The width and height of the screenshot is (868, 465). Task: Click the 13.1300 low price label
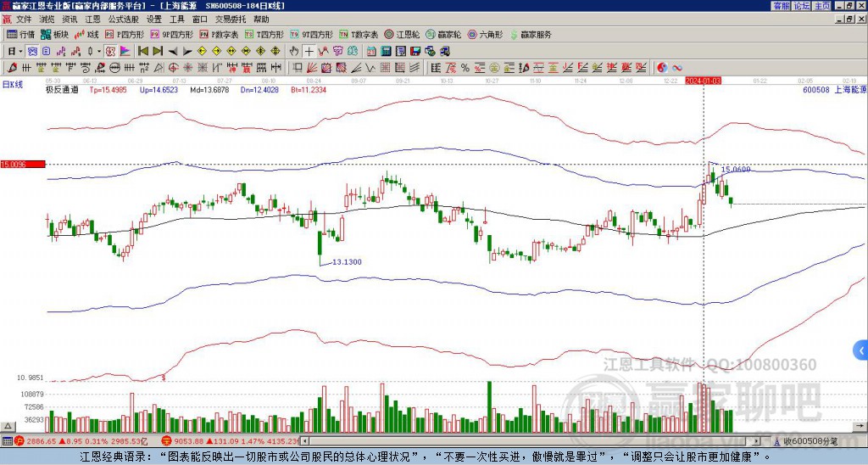pos(347,261)
